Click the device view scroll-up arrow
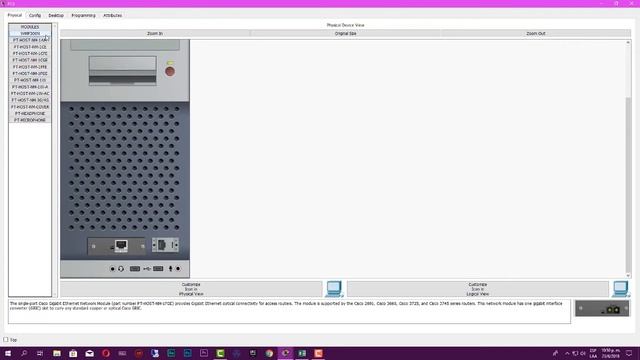 [x=628, y=42]
